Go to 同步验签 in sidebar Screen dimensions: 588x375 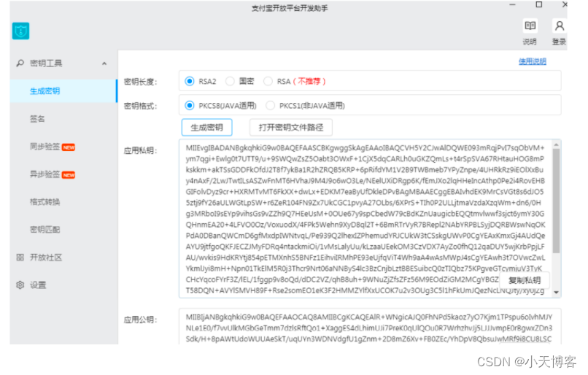45,147
